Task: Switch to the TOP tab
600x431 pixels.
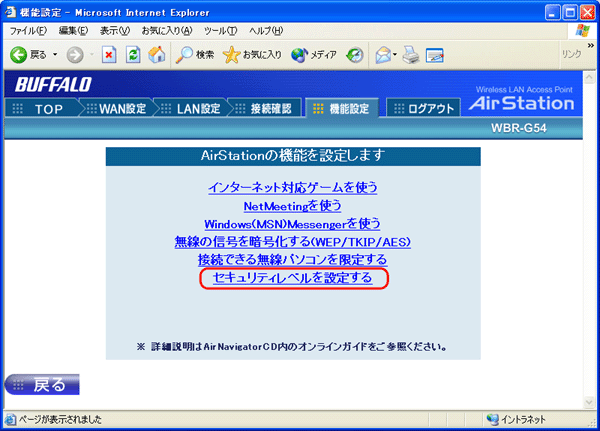Action: (x=42, y=109)
